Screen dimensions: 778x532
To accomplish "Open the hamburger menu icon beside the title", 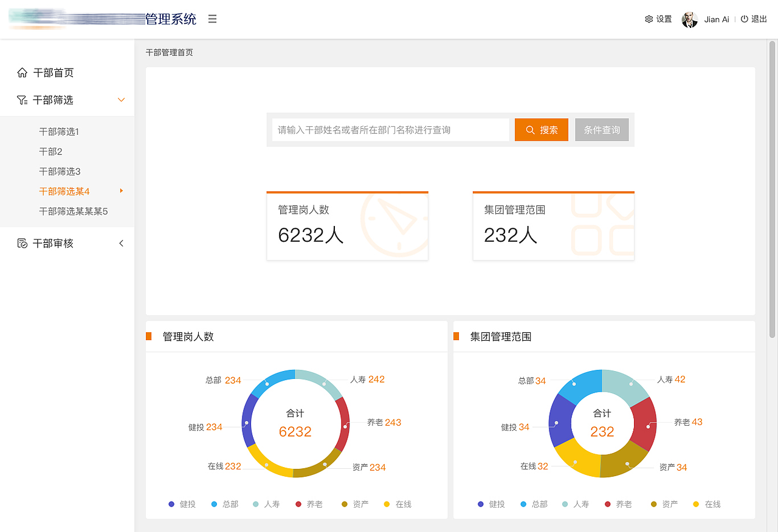I will click(212, 19).
